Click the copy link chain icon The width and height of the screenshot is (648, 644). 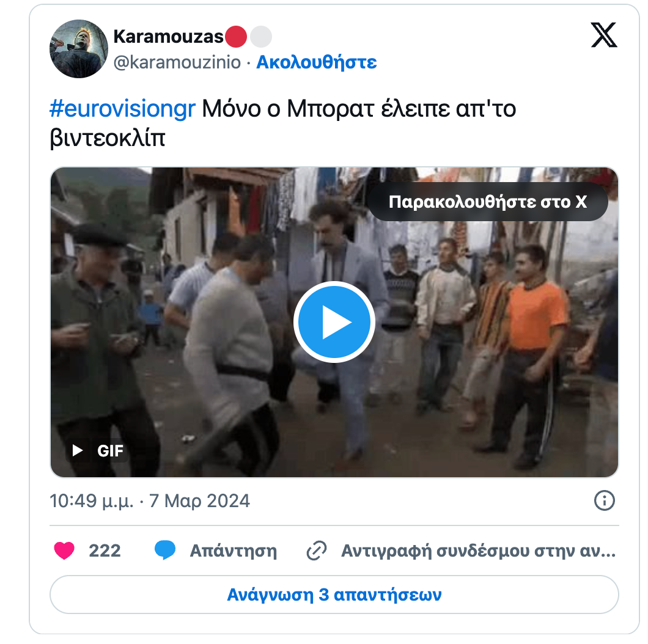(x=317, y=551)
